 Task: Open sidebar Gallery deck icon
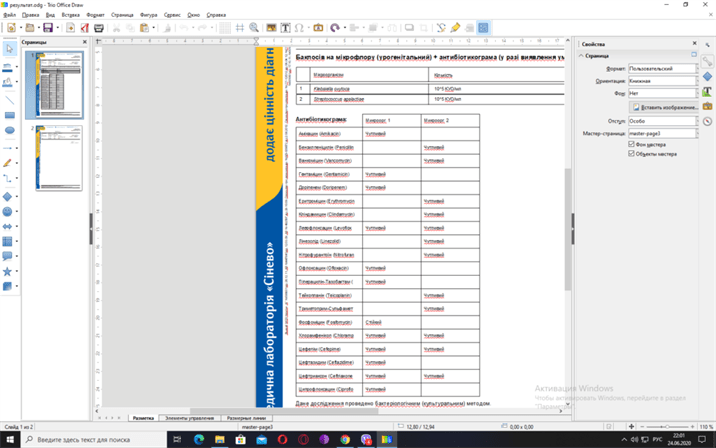tap(707, 106)
